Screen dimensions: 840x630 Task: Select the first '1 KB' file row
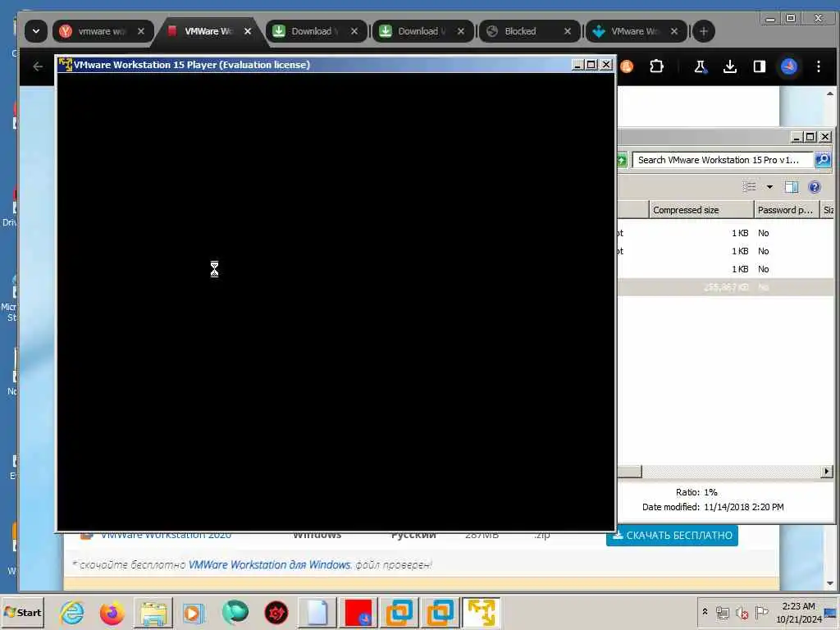pos(725,233)
